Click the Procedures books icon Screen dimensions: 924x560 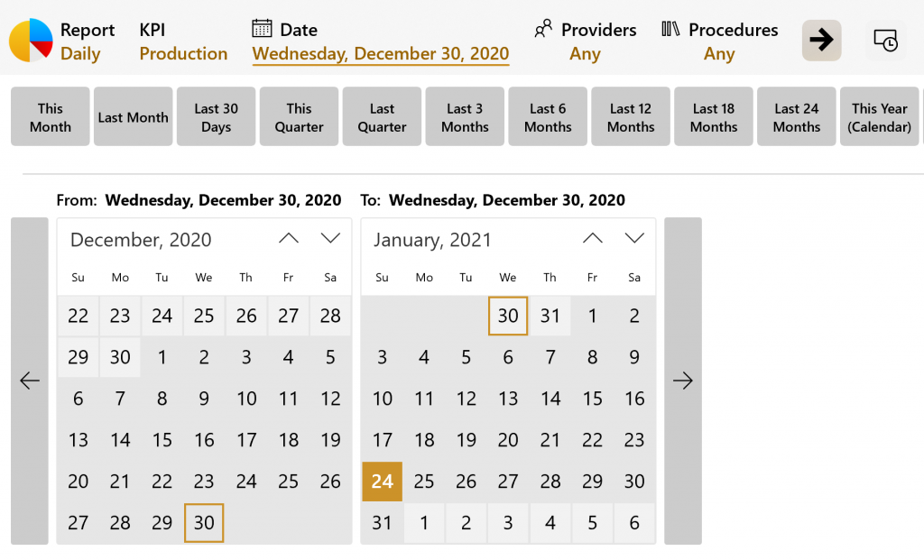670,29
